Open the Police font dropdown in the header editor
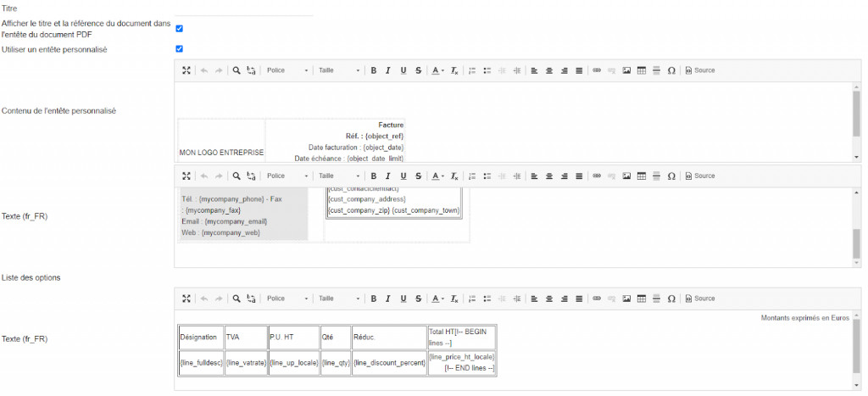This screenshot has height=396, width=868. pyautogui.click(x=287, y=70)
